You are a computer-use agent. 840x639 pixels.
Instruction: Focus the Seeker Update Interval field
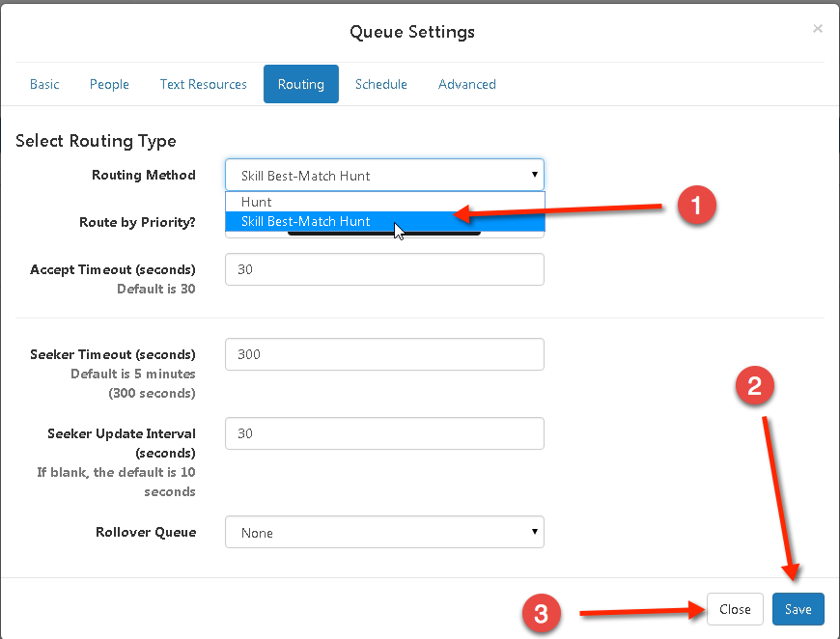coord(384,433)
